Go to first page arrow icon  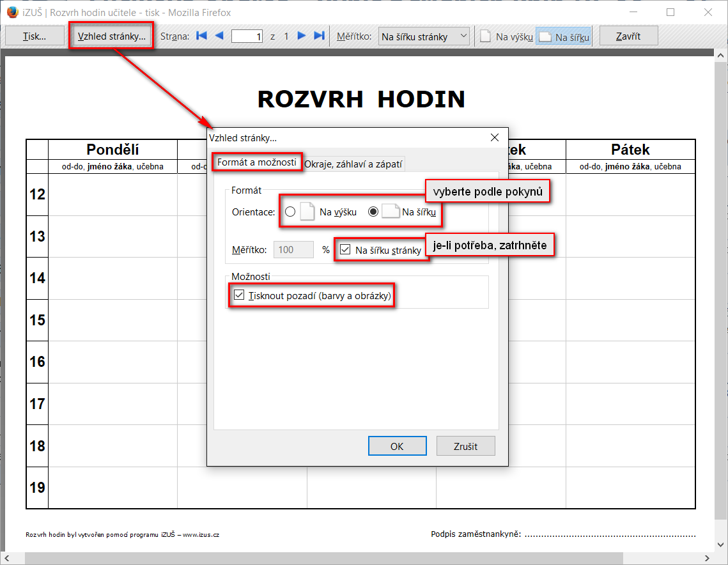201,36
